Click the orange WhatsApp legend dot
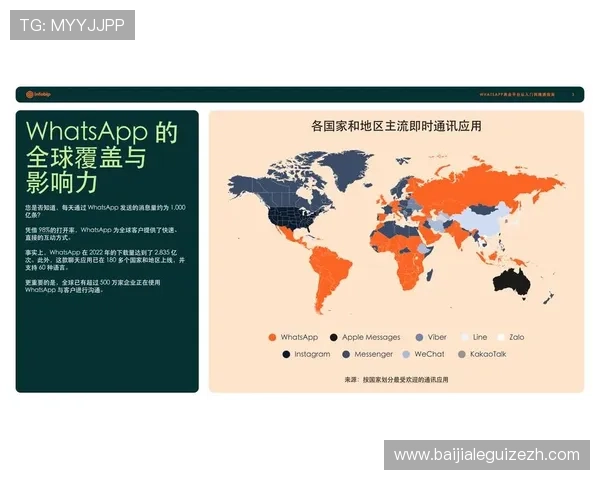The height and width of the screenshot is (480, 600). [272, 337]
